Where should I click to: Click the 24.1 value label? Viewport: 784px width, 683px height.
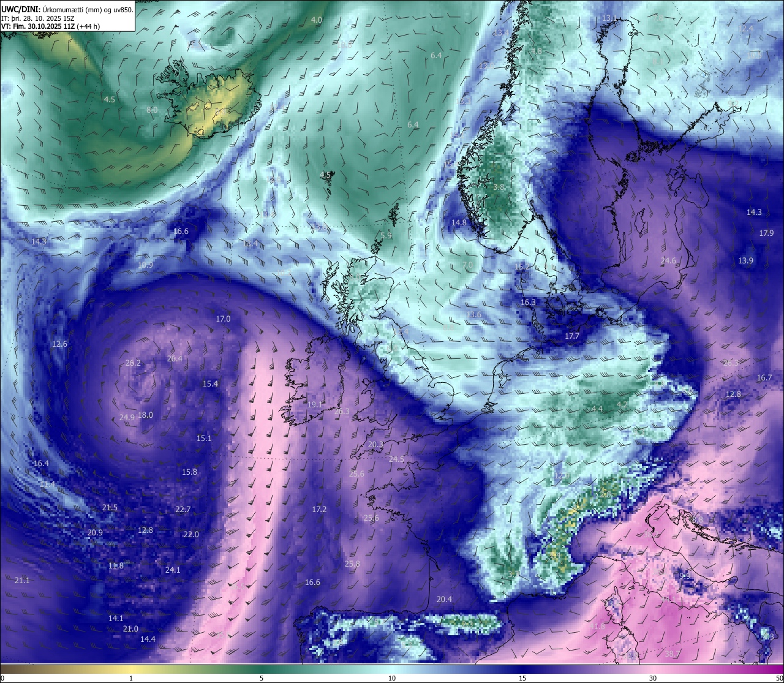[173, 570]
